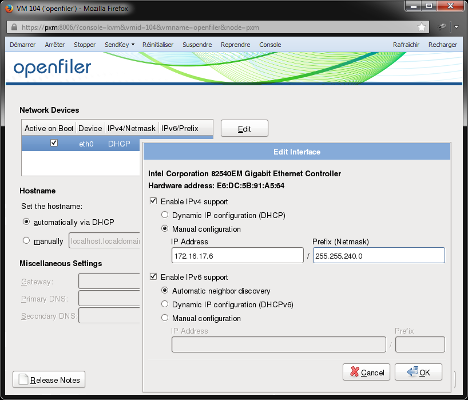Select IPv6 Manual configuration radio
The height and width of the screenshot is (400, 468).
pyautogui.click(x=164, y=318)
